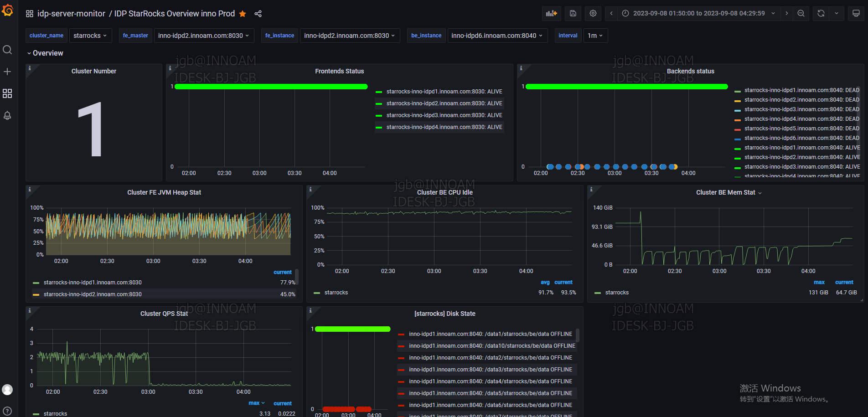868x417 pixels.
Task: Open the fe_instance variable dropdown
Action: [350, 36]
